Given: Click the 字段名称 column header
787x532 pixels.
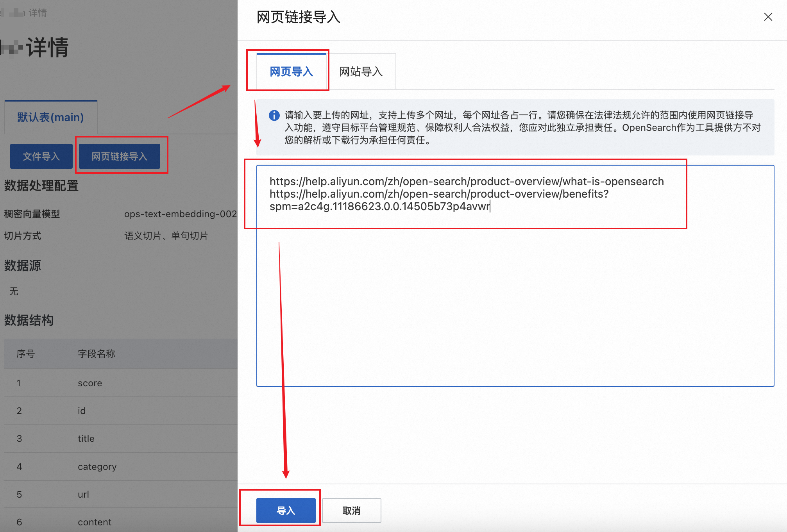Looking at the screenshot, I should coord(97,354).
